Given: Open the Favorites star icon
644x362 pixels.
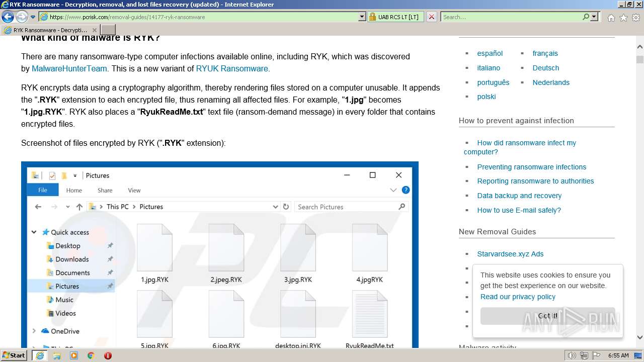Looking at the screenshot, I should [x=623, y=17].
